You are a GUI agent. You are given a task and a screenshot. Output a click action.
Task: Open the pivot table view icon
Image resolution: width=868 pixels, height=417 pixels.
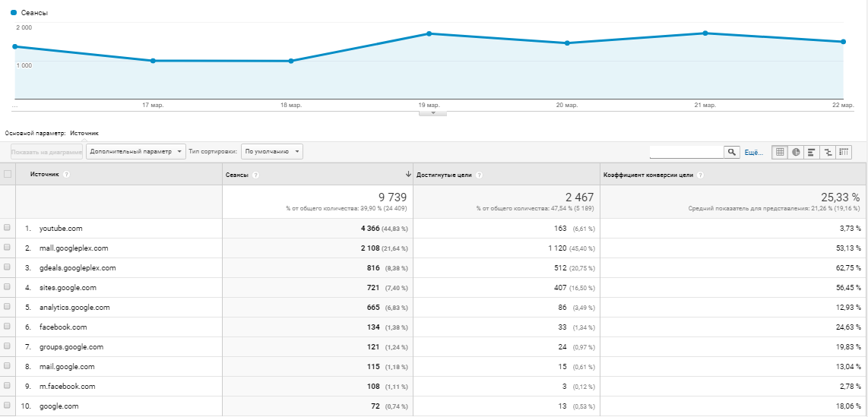click(x=844, y=152)
